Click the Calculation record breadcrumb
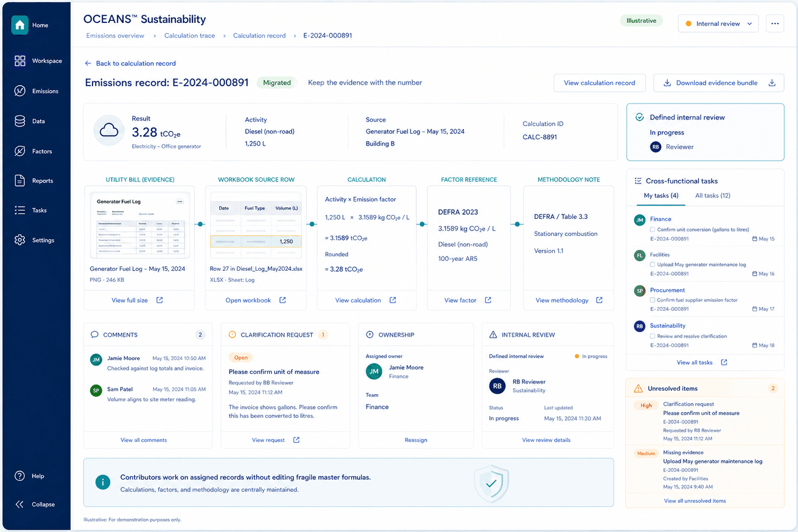 coord(259,36)
